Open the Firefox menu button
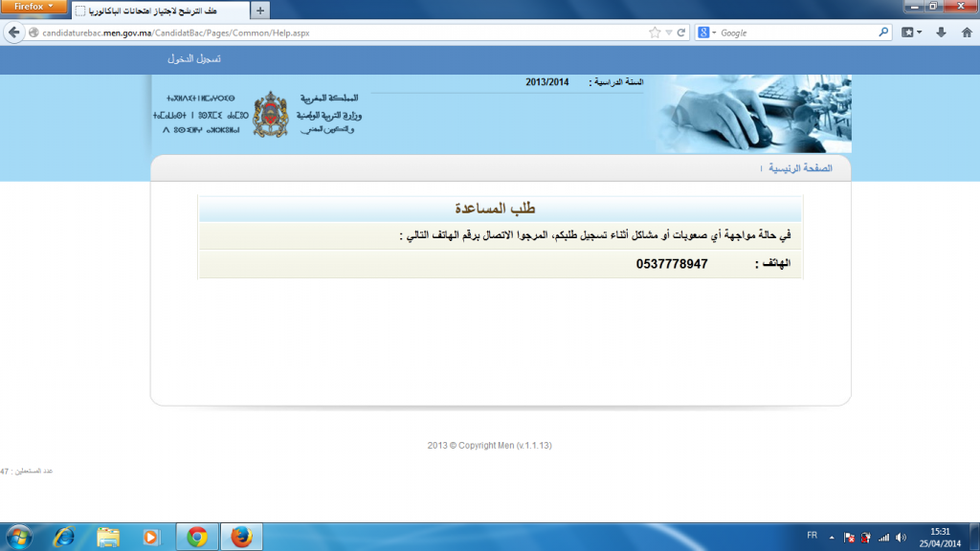This screenshot has width=980, height=551. point(33,7)
